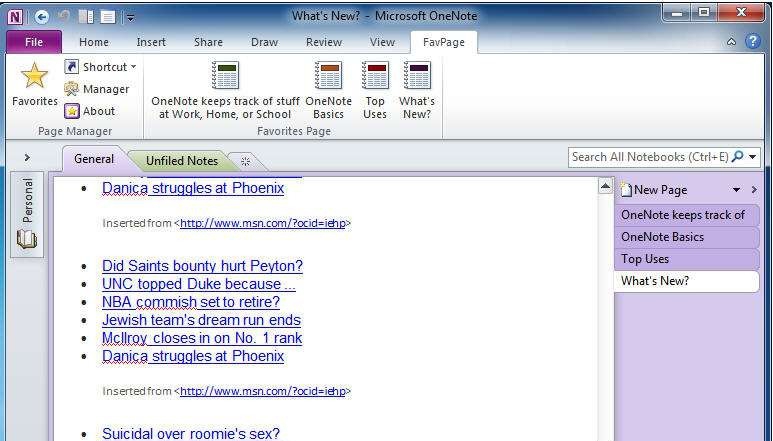Screen dimensions: 773x441
Task: Open the About FavPage item
Action: 90,111
